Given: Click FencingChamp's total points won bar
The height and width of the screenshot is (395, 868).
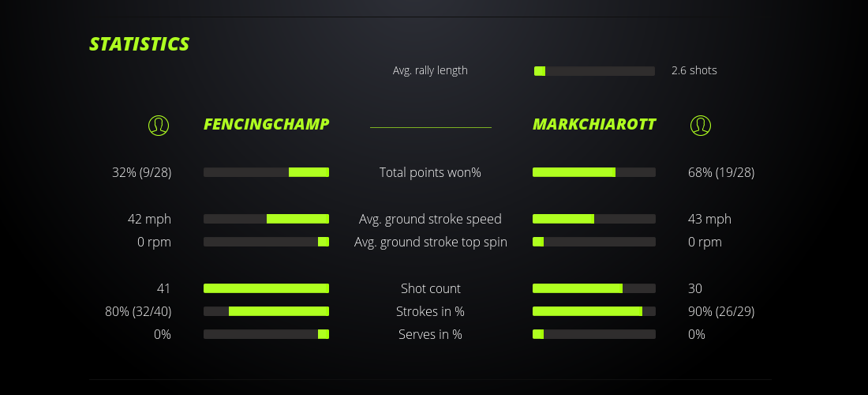Looking at the screenshot, I should pos(266,172).
